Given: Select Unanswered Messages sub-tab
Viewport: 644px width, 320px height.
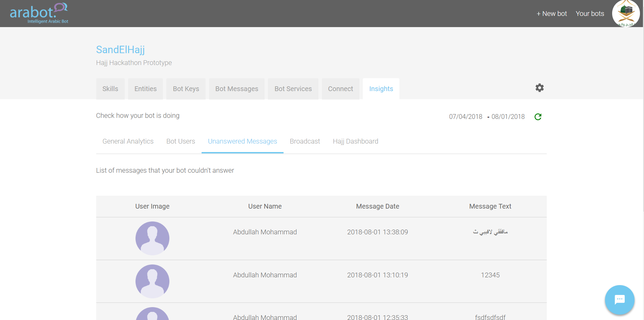Looking at the screenshot, I should pyautogui.click(x=243, y=141).
